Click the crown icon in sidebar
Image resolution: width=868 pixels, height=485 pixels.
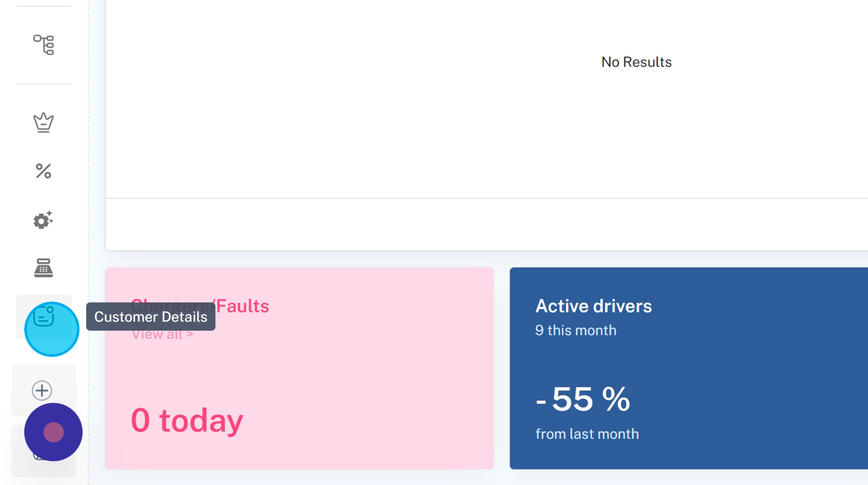pos(43,122)
